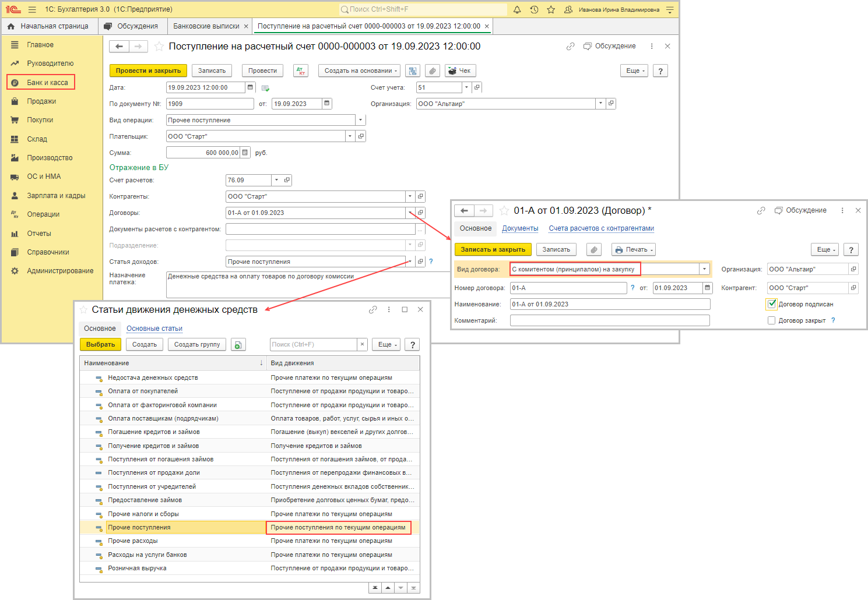Copy link icon in receipt document header
Image resolution: width=868 pixels, height=600 pixels.
click(x=570, y=46)
